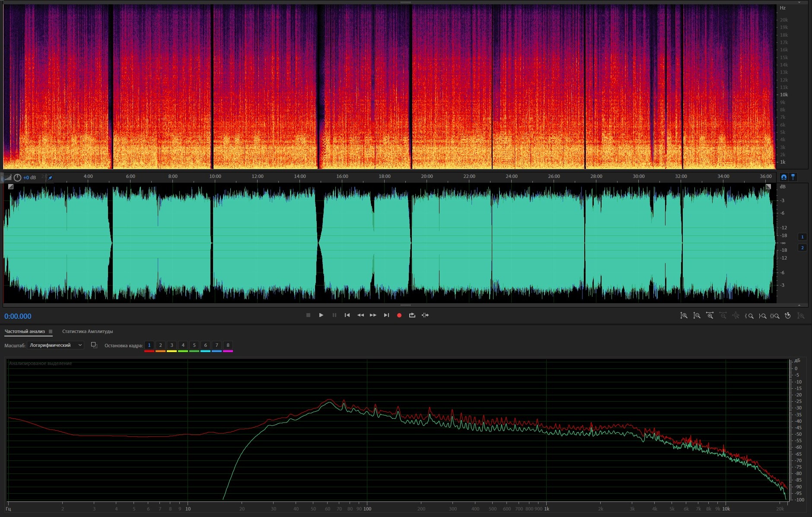
Task: Start recording with the red Record button
Action: pos(399,315)
